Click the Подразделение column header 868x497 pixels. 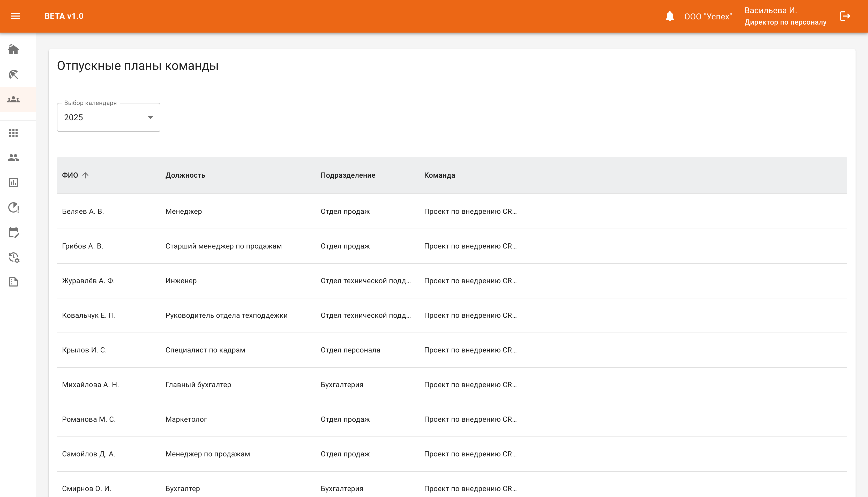(x=348, y=175)
